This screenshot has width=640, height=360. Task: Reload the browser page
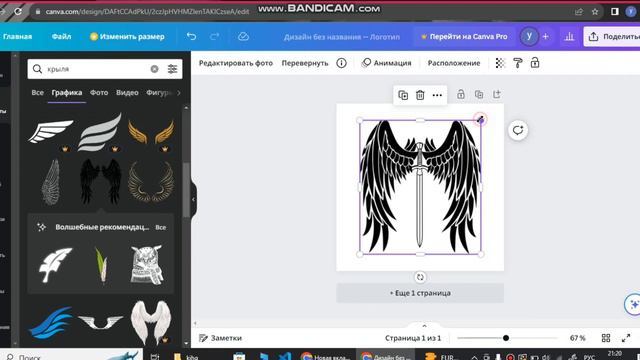click(x=18, y=11)
